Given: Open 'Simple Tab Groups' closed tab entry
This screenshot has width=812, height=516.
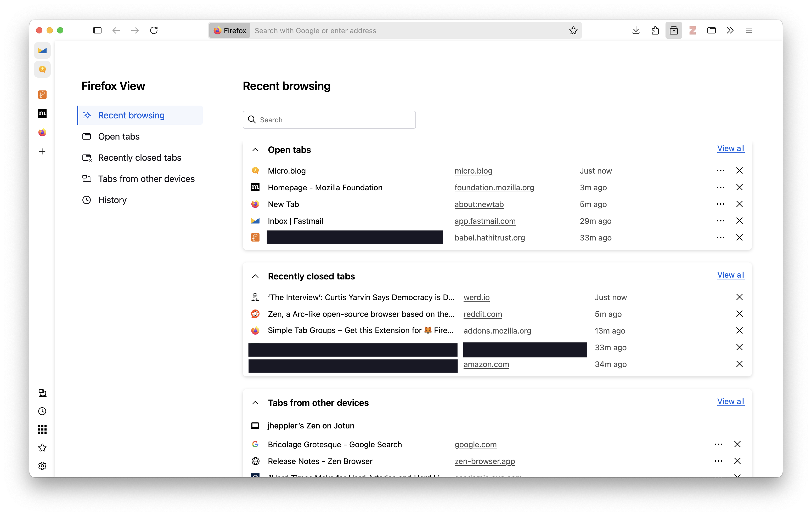Looking at the screenshot, I should pyautogui.click(x=360, y=331).
